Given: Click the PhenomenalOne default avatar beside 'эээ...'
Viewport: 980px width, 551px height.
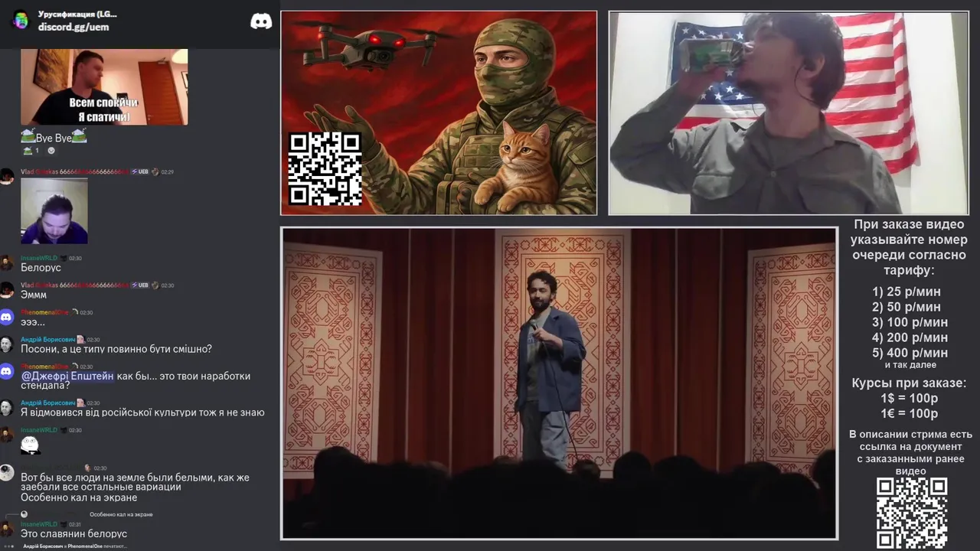Looking at the screenshot, I should coord(7,317).
